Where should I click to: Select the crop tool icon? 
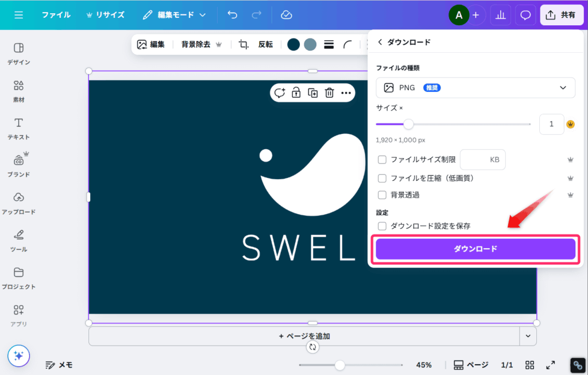click(243, 45)
